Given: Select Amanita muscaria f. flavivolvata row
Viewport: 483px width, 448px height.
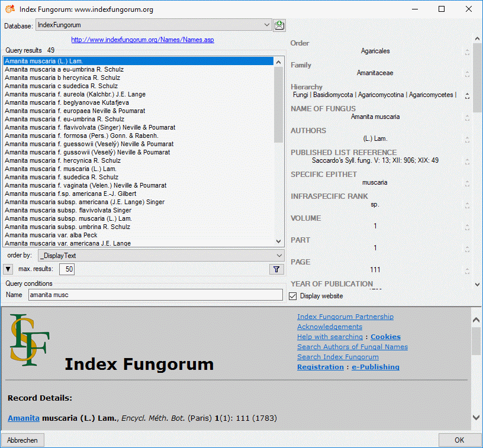Looking at the screenshot, I should [139, 127].
